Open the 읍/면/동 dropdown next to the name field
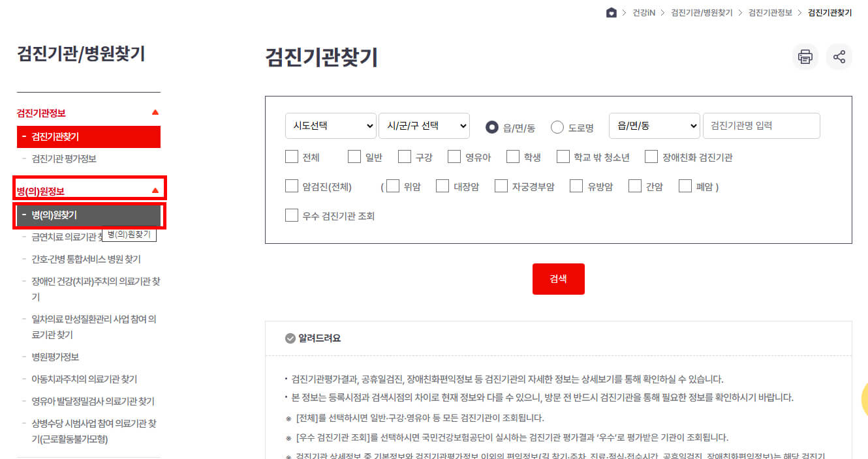Viewport: 868px width, 459px height. pos(654,126)
